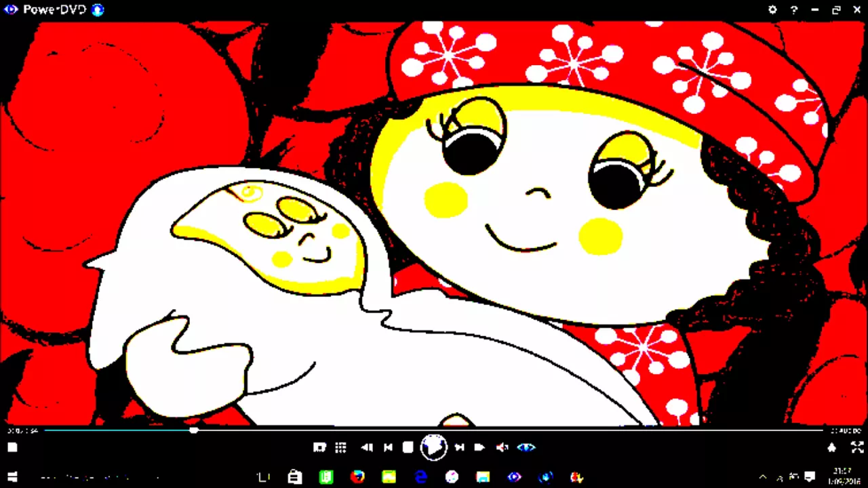Click the eject/up arrow icon
Image resolution: width=868 pixels, height=488 pixels.
tap(832, 447)
